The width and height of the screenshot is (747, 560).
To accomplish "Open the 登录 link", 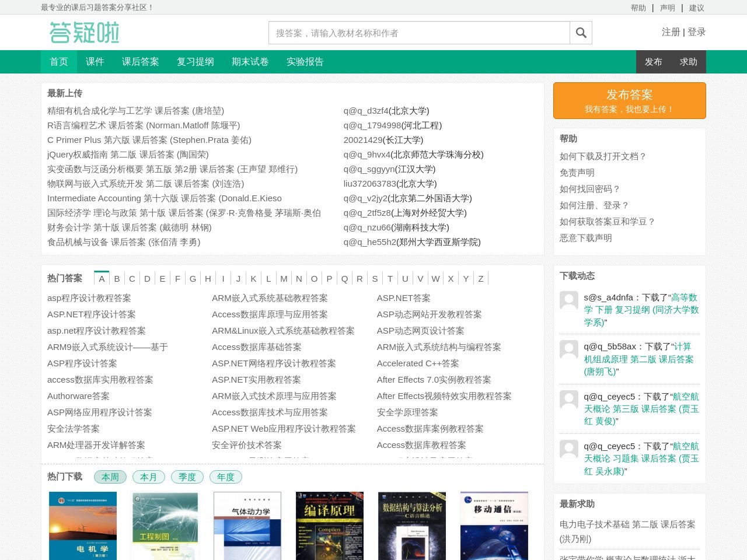I will 697,32.
